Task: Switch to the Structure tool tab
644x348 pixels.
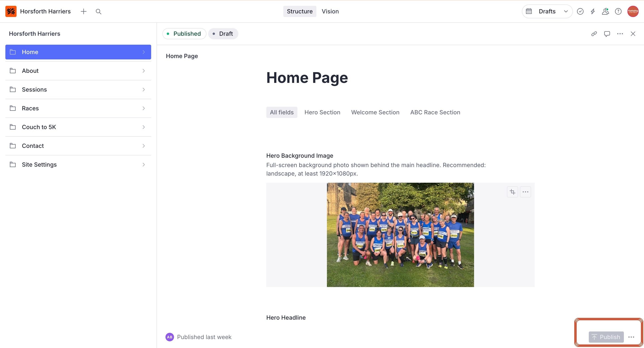Action: click(x=299, y=11)
